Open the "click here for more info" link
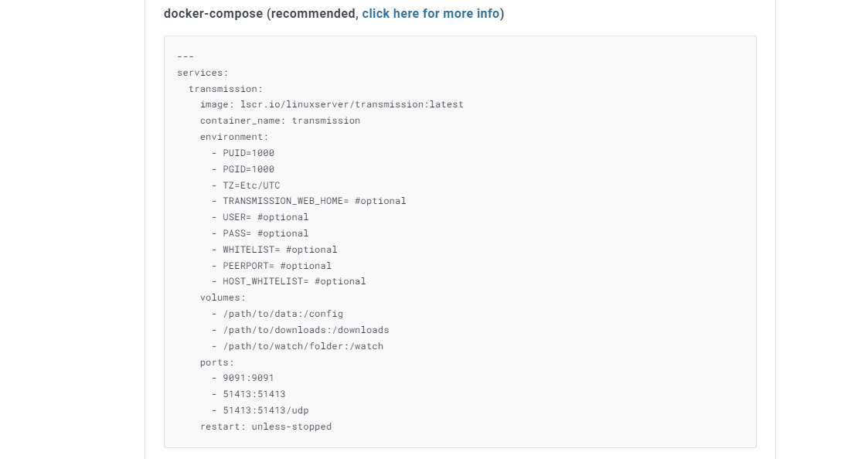The height and width of the screenshot is (459, 868). pos(431,14)
